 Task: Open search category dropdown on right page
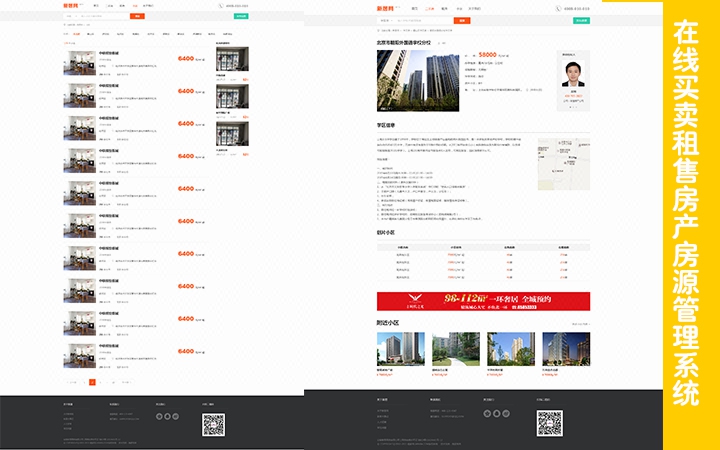tap(386, 21)
